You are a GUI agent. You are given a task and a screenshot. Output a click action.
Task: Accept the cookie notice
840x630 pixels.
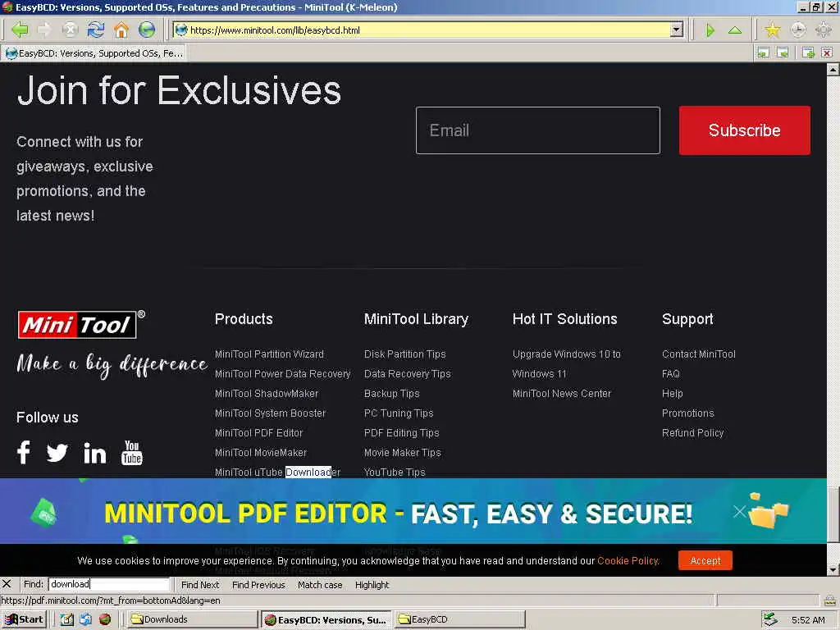[x=705, y=560]
